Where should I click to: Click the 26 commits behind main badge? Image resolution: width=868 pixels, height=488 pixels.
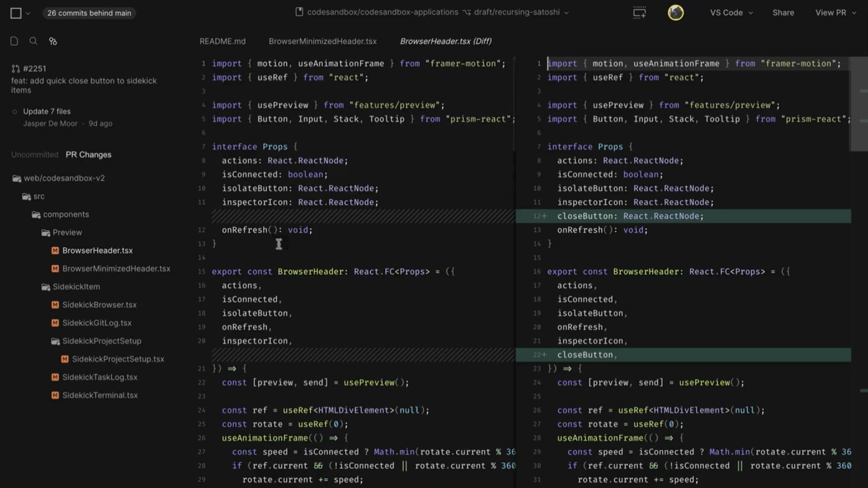pyautogui.click(x=89, y=13)
